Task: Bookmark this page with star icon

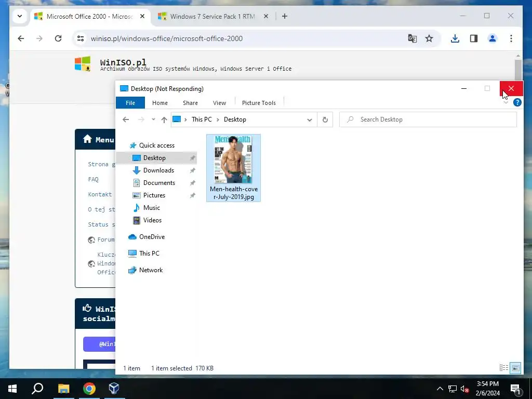Action: (x=429, y=38)
